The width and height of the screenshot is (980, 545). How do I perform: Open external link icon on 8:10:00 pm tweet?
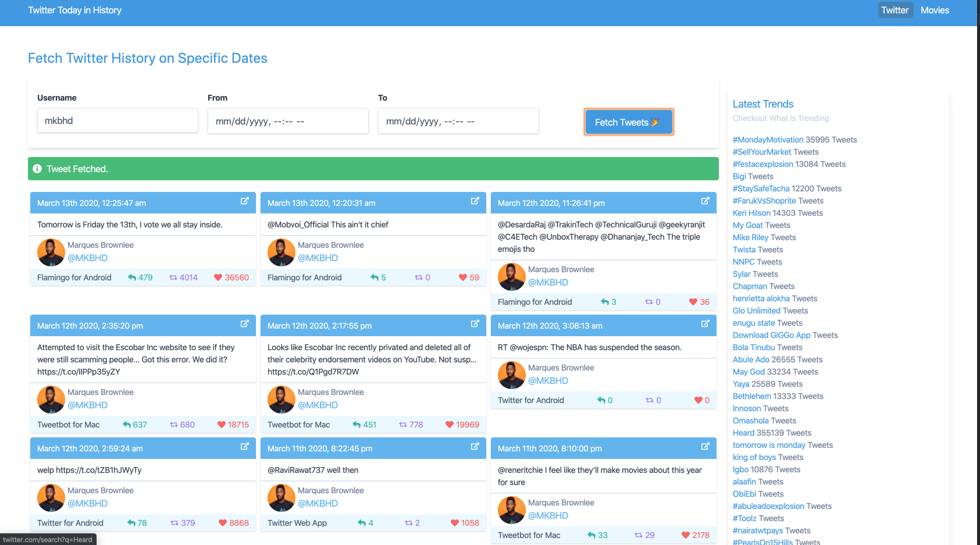[705, 447]
